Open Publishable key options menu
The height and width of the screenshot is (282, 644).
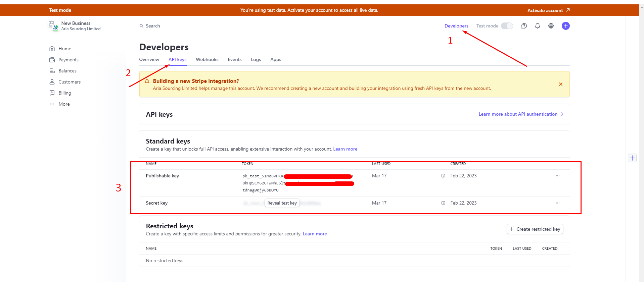[557, 176]
